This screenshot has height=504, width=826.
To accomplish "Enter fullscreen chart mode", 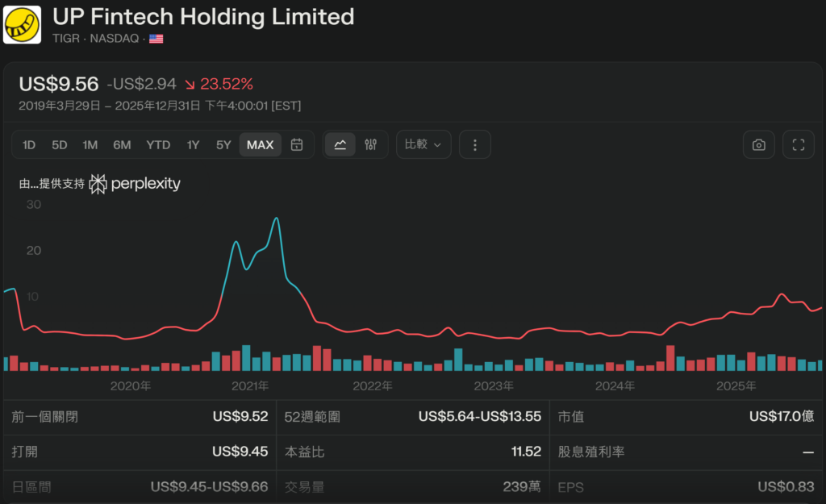I will [799, 145].
